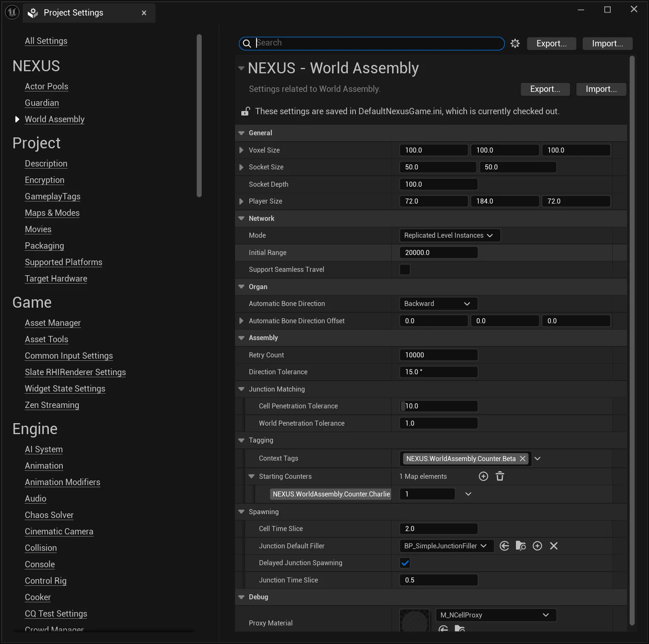Expand the Voxel Size property
649x644 pixels.
click(x=241, y=150)
